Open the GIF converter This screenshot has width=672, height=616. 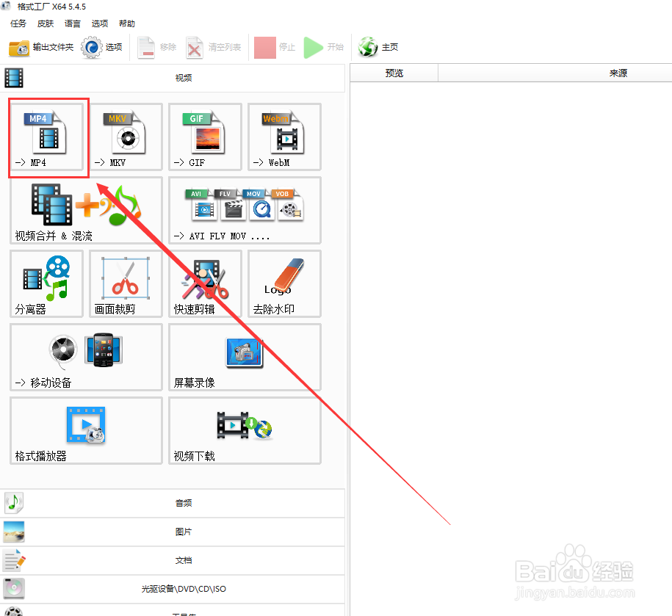click(x=205, y=138)
